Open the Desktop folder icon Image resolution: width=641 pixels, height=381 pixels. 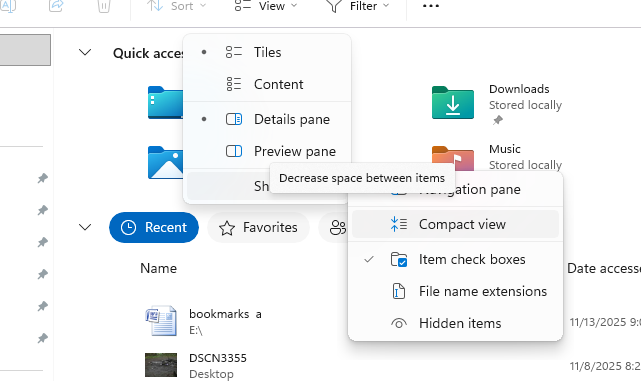point(165,103)
